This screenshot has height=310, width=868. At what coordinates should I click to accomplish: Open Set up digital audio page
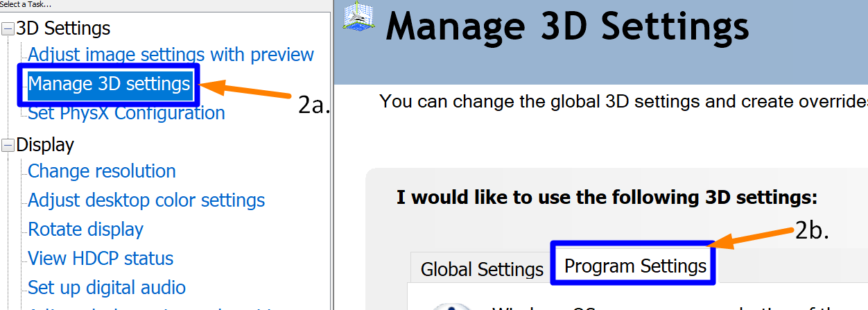click(107, 287)
